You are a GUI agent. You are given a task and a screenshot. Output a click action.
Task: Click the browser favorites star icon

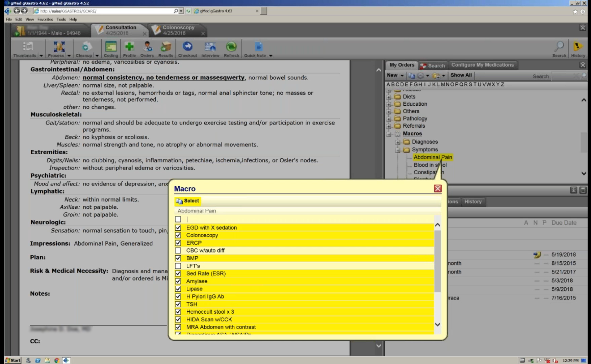575,12
